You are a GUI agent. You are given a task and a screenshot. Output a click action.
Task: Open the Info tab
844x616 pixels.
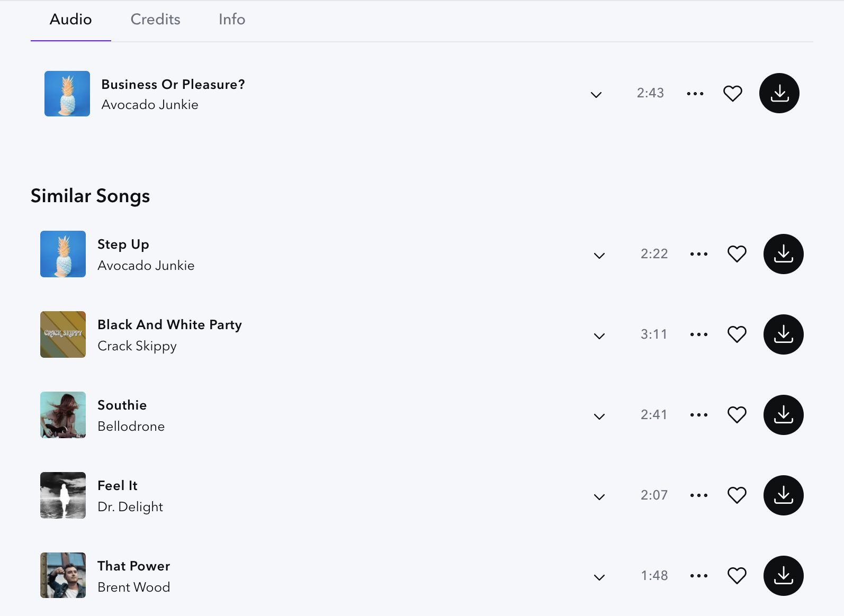pos(231,19)
